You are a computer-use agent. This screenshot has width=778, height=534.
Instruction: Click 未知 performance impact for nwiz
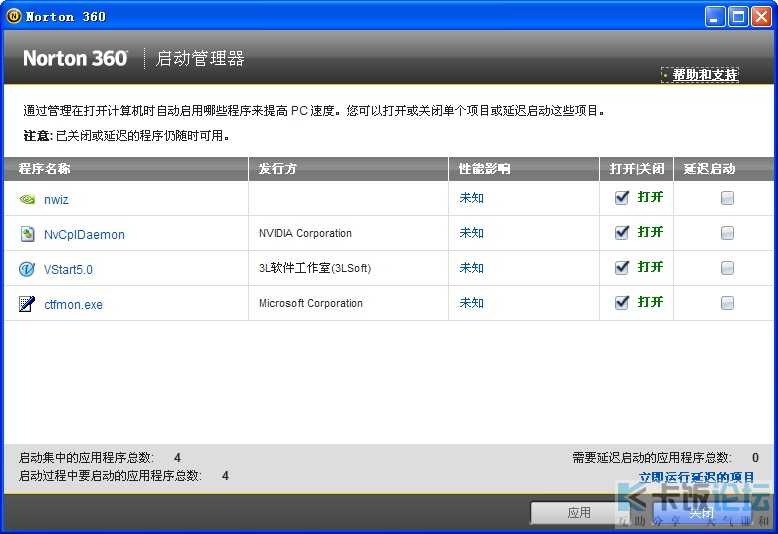click(471, 198)
